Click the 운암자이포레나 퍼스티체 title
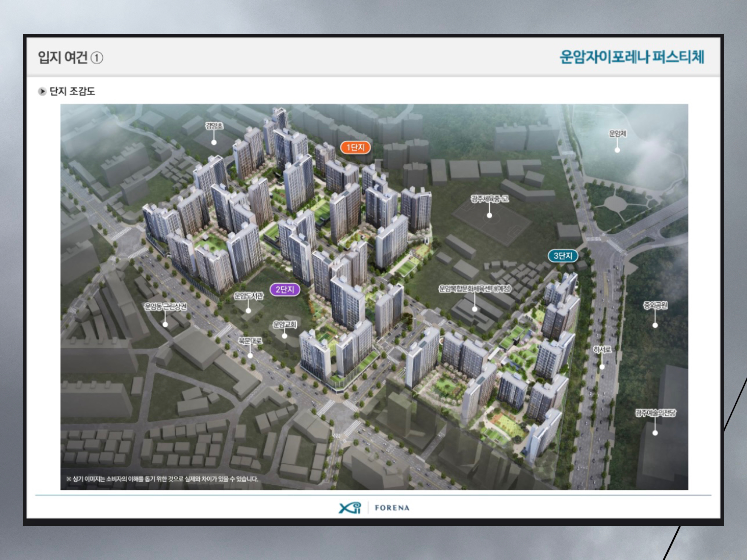Image resolution: width=747 pixels, height=560 pixels. [x=632, y=57]
